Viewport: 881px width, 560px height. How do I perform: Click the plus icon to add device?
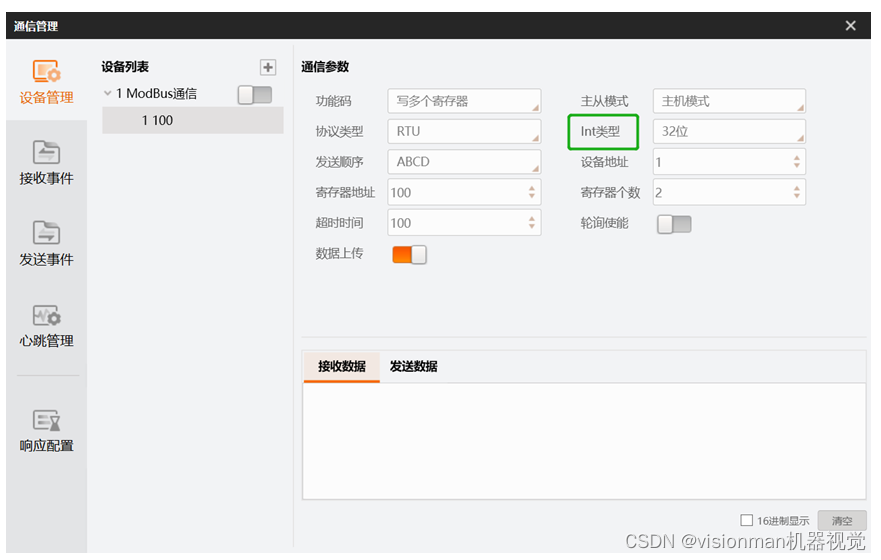click(268, 67)
